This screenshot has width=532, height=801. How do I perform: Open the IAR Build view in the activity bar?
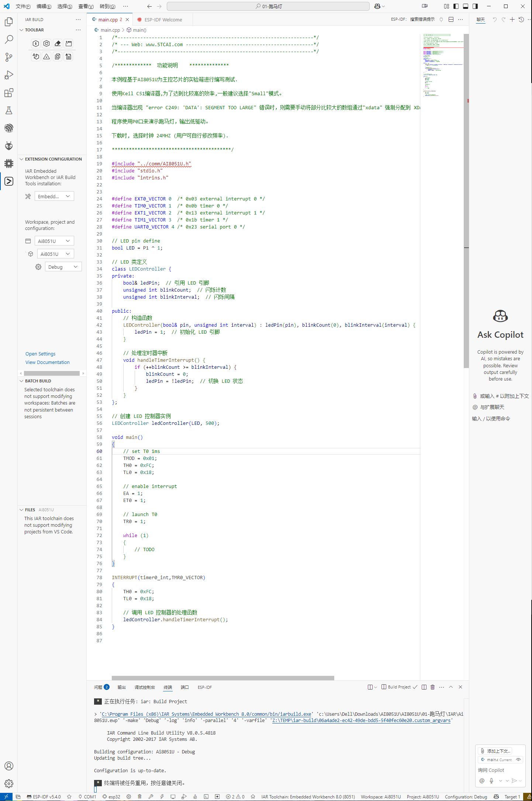coord(9,181)
